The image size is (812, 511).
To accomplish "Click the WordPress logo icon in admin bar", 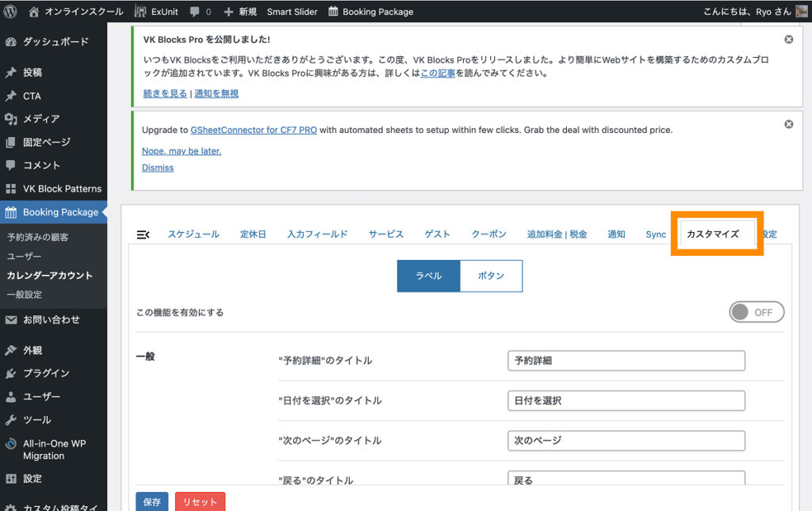I will [11, 12].
